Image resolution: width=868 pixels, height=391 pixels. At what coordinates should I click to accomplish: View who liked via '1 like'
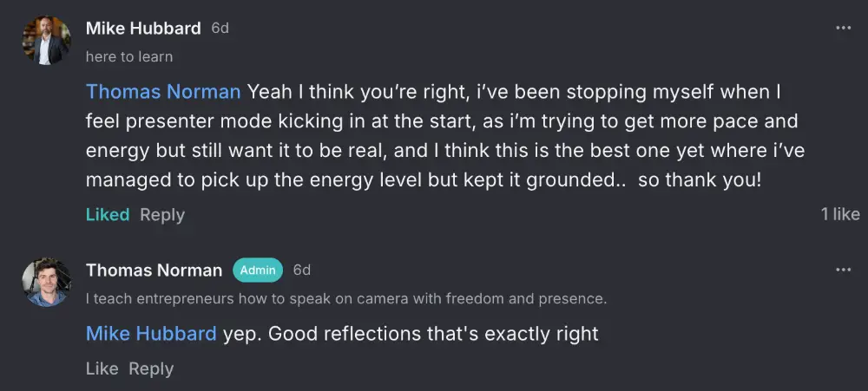839,214
